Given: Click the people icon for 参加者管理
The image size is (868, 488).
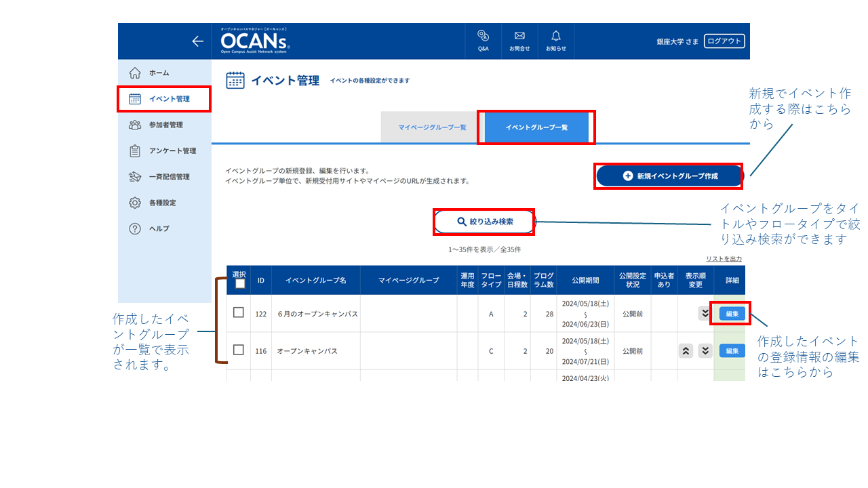Looking at the screenshot, I should 135,125.
